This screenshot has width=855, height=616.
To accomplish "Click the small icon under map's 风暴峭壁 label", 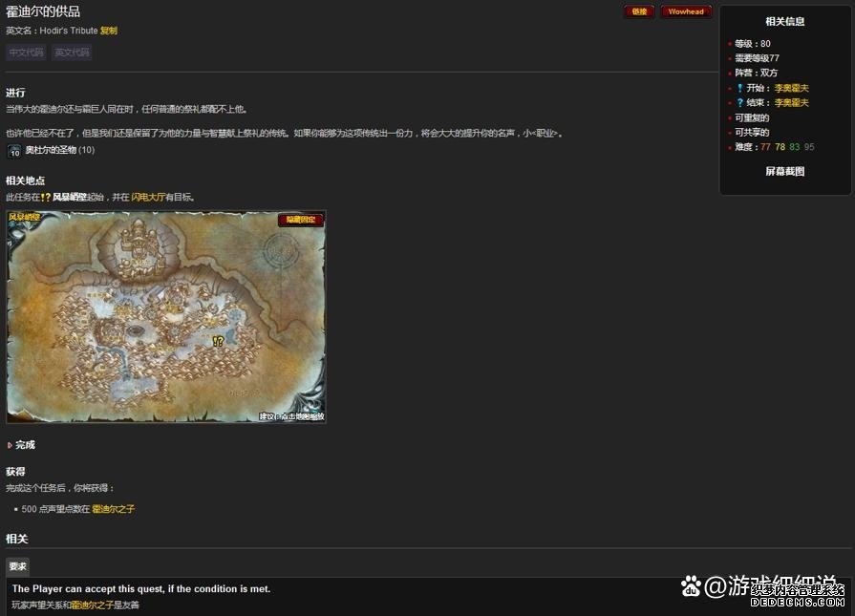I will pyautogui.click(x=11, y=225).
